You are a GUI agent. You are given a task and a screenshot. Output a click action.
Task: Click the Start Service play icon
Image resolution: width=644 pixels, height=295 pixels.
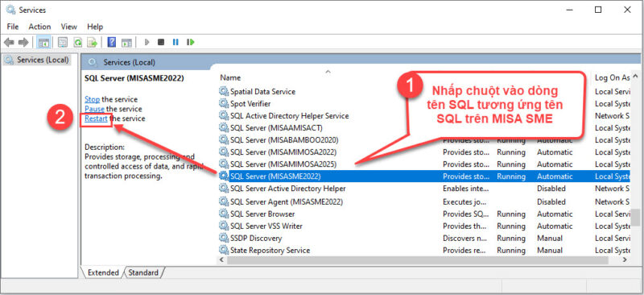[147, 42]
